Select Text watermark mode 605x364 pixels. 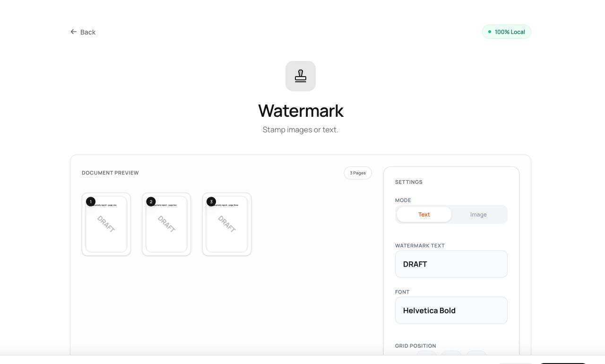click(424, 215)
